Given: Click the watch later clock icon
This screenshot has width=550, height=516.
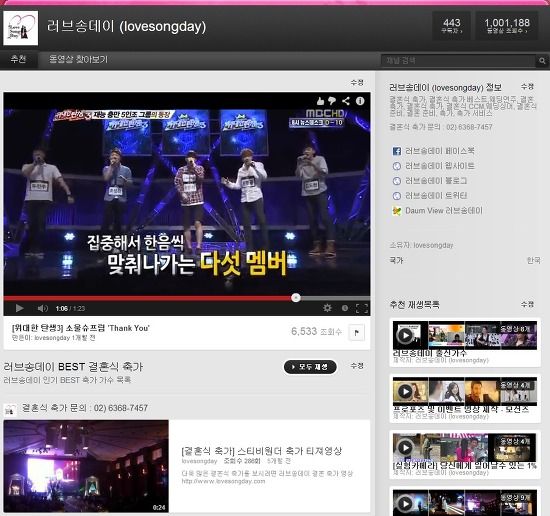Looking at the screenshot, I should click(x=345, y=308).
